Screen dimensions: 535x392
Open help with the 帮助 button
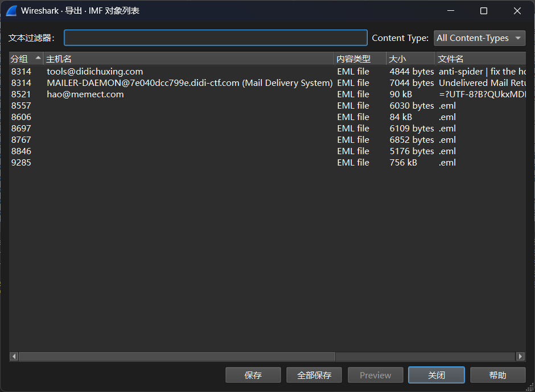pos(497,376)
